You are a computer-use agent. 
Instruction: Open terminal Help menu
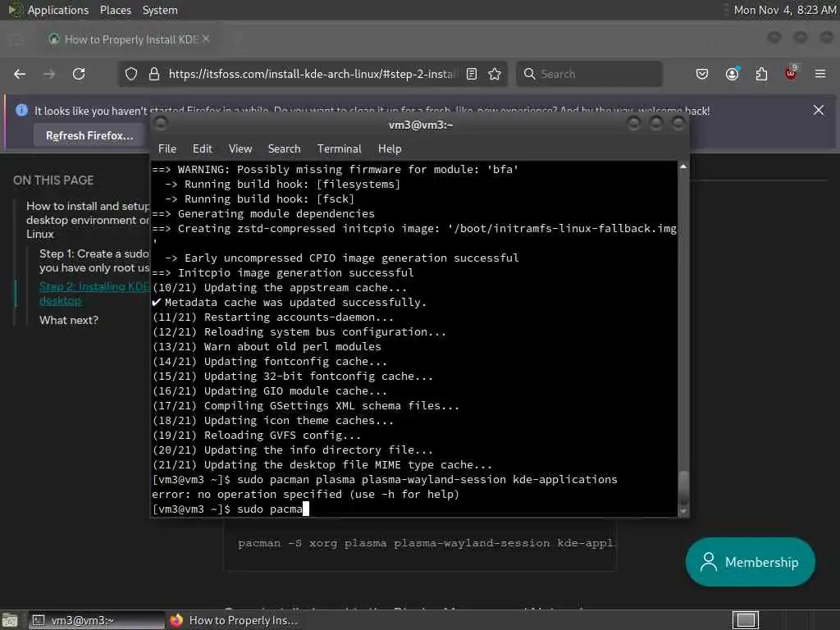click(390, 149)
